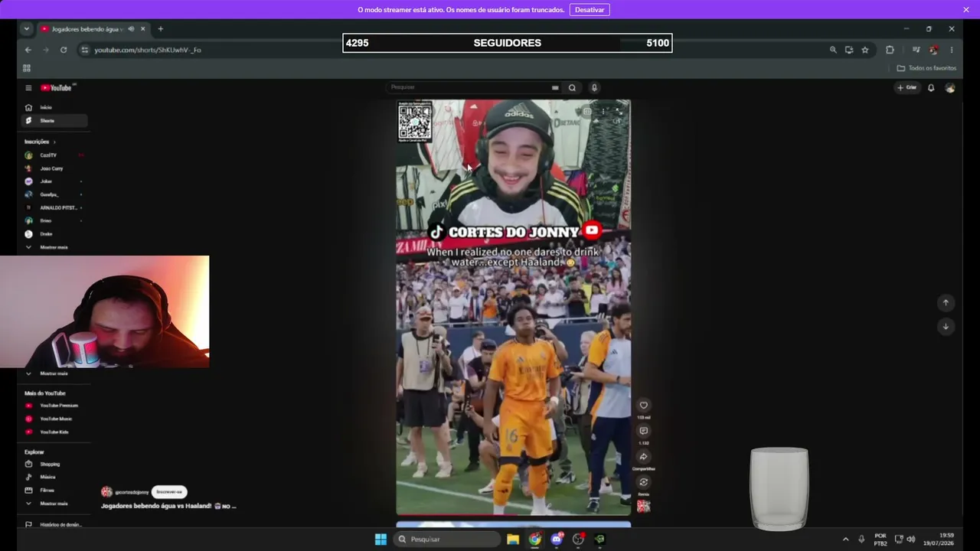Go to next Short with down arrow

point(946,327)
